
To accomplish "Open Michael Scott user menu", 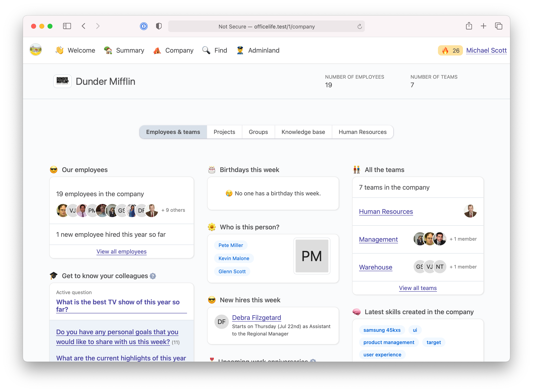I will [x=486, y=50].
